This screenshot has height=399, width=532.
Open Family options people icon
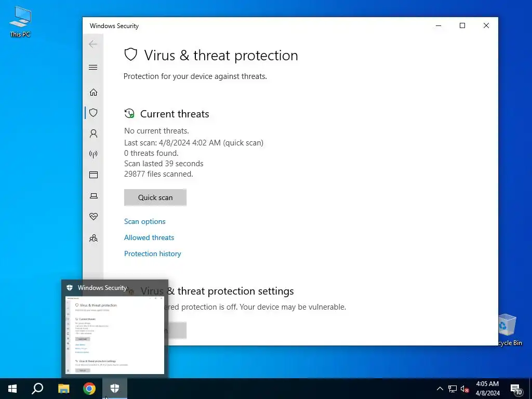94,238
